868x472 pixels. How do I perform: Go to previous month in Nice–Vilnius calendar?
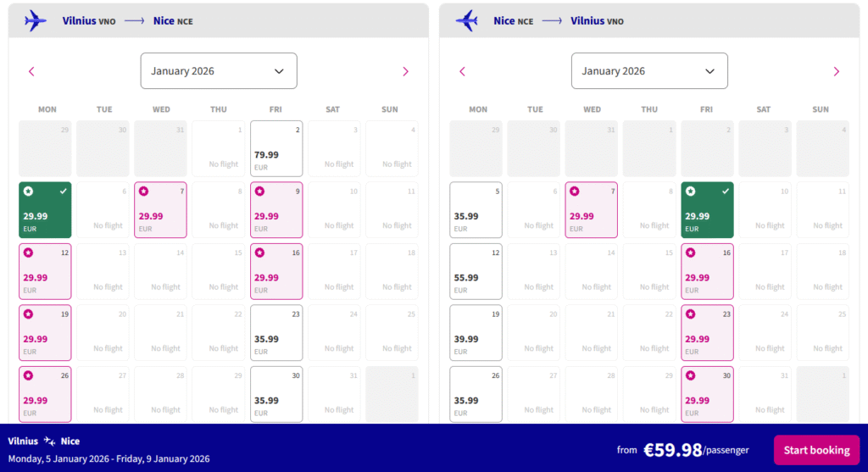coord(462,71)
